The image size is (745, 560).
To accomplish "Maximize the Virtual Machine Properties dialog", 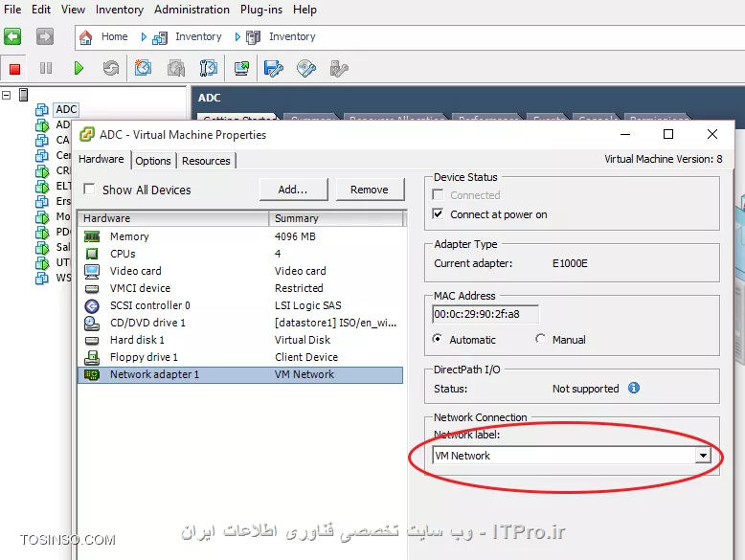I will click(668, 134).
